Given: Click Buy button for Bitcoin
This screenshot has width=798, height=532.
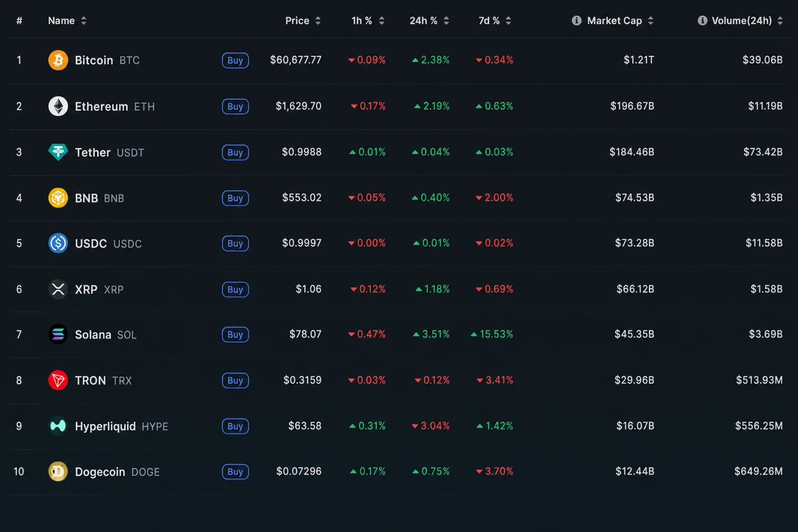Looking at the screenshot, I should 236,60.
